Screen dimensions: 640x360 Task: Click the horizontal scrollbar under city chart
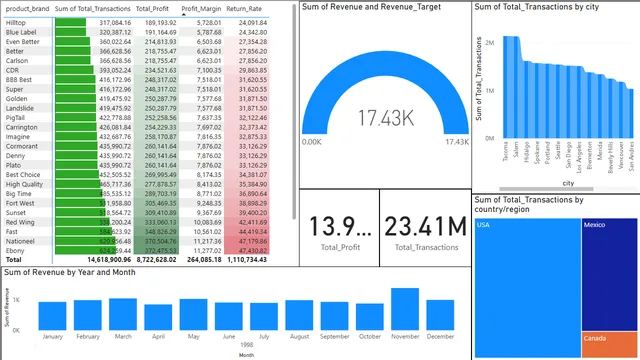click(546, 189)
